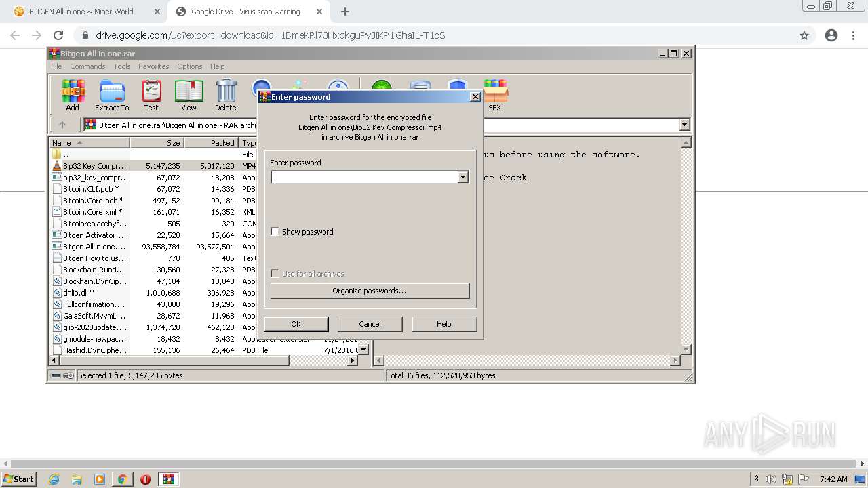The width and height of the screenshot is (868, 488).
Task: Sort file list by Packed column
Action: click(x=211, y=143)
